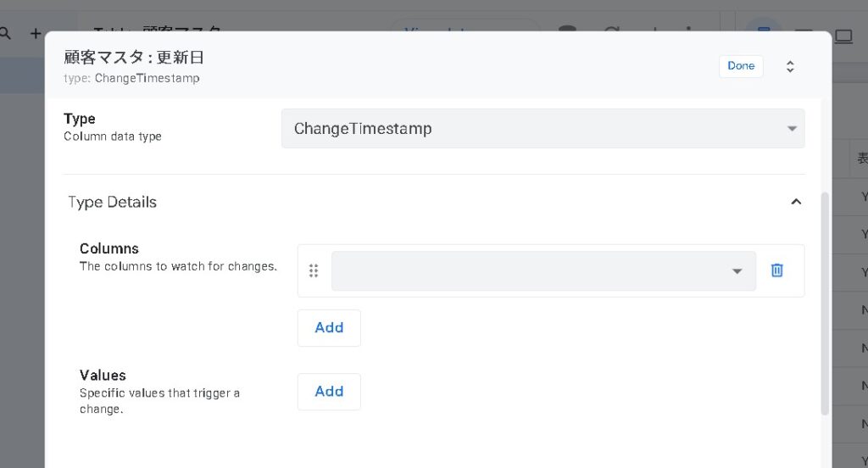The width and height of the screenshot is (868, 468).
Task: Click the search magnifier icon in the sidebar
Action: coord(5,33)
